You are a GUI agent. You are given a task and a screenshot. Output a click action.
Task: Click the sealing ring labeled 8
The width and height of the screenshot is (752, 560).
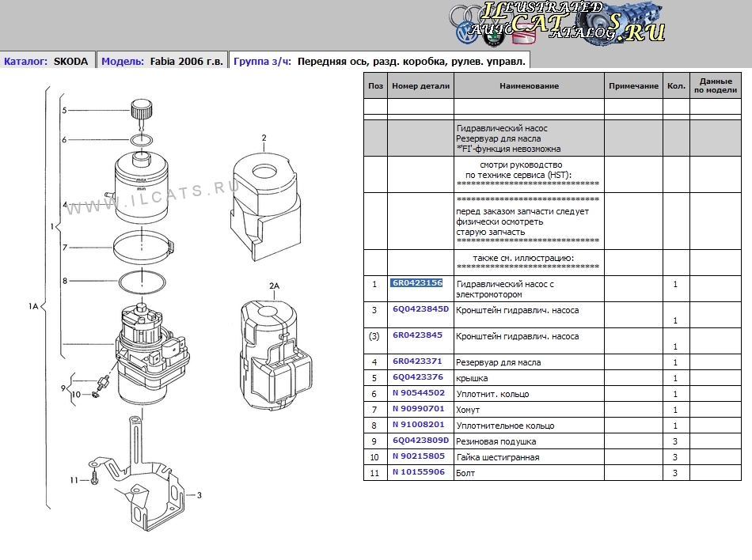tap(141, 280)
